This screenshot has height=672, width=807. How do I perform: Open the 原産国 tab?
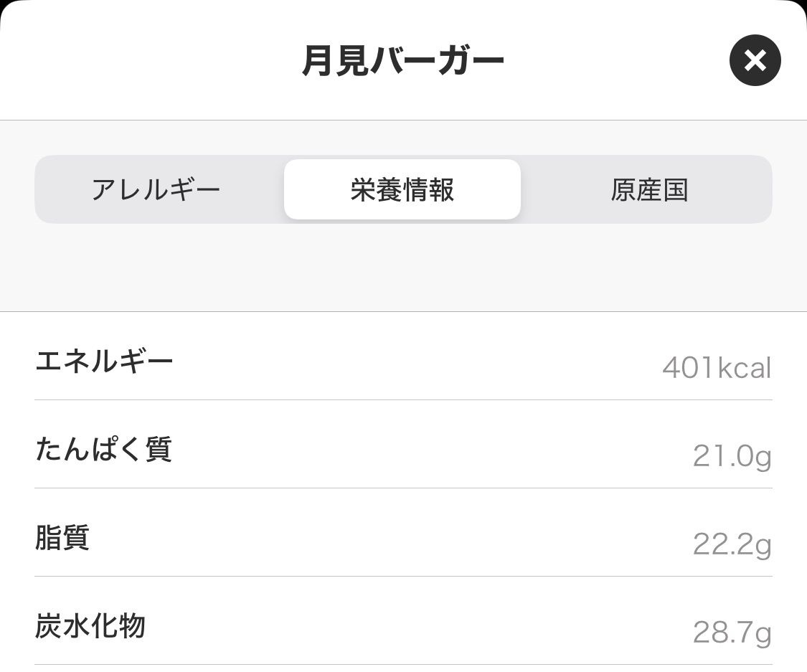pyautogui.click(x=649, y=190)
